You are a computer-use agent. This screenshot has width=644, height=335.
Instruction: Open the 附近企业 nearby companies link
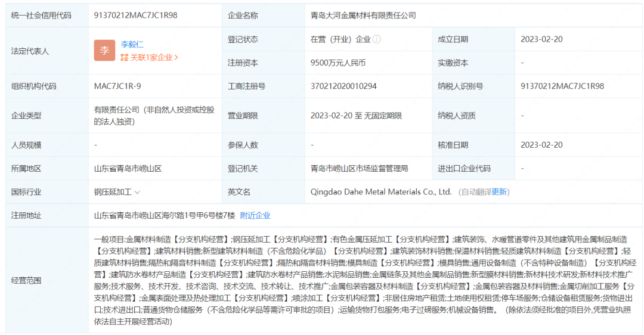(255, 216)
